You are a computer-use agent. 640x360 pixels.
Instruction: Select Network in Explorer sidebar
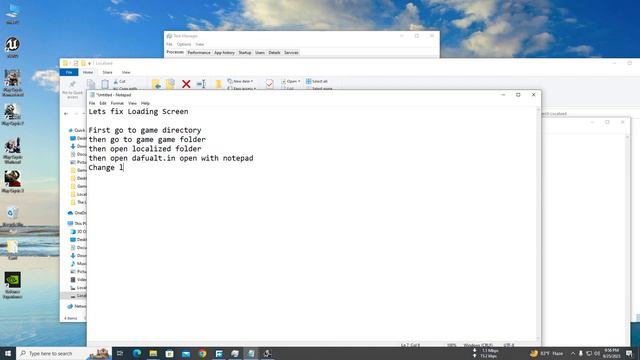pyautogui.click(x=77, y=306)
